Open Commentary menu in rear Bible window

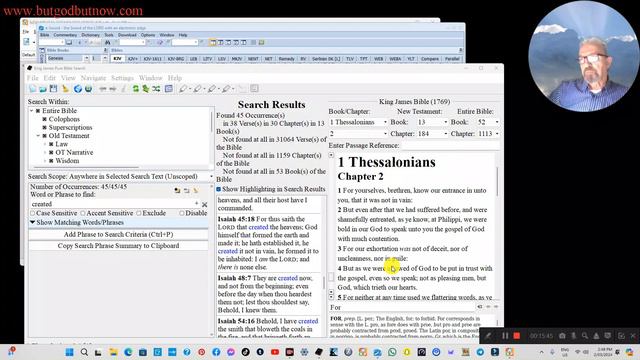[x=65, y=35]
